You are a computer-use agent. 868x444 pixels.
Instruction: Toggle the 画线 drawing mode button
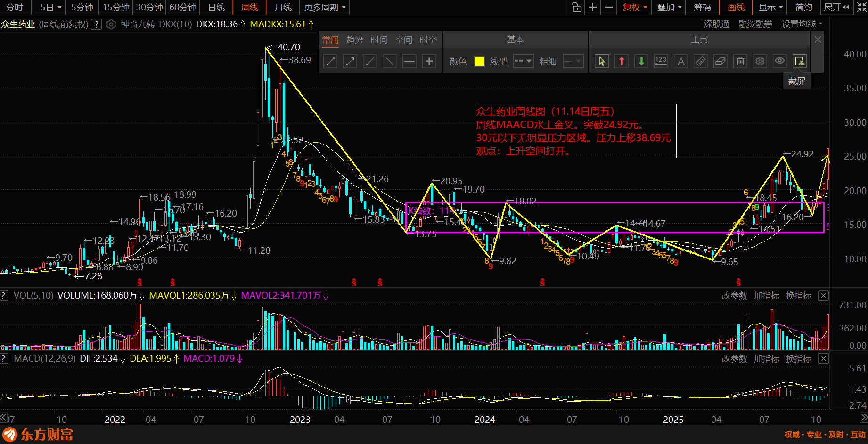point(736,8)
